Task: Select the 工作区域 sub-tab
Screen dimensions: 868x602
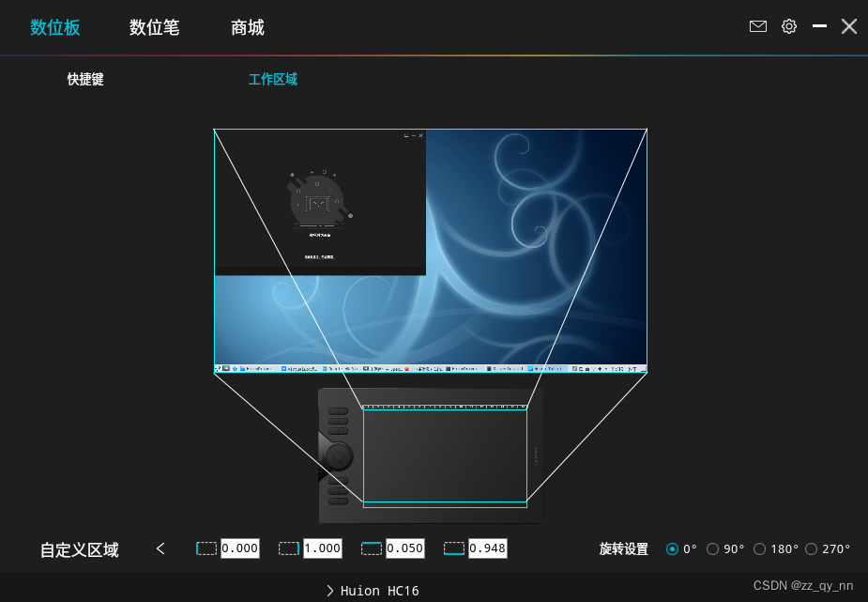Action: point(273,79)
